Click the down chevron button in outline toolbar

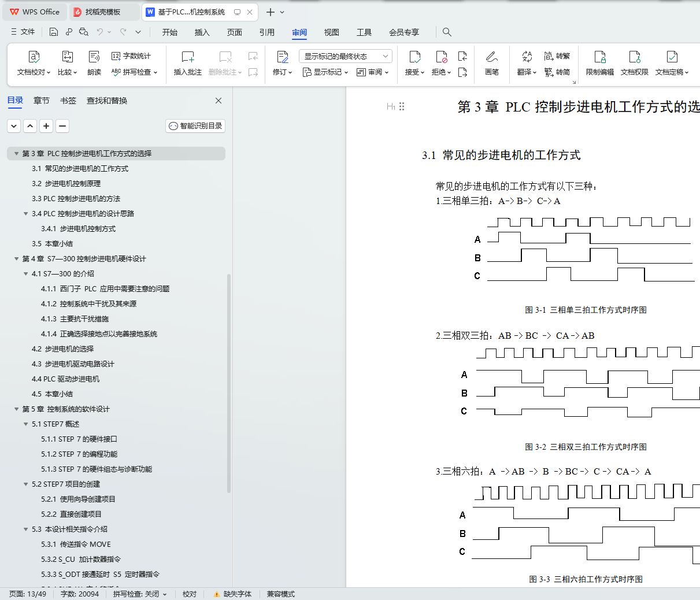pyautogui.click(x=14, y=126)
